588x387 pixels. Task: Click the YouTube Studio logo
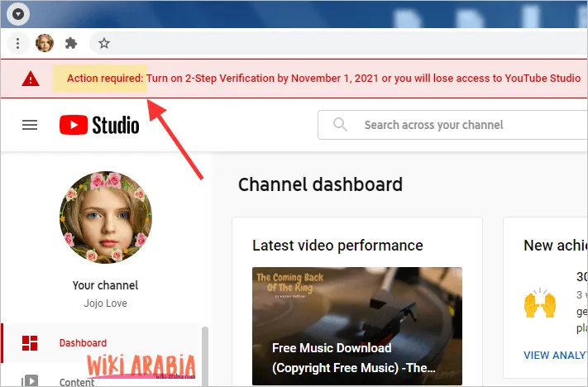click(x=99, y=125)
